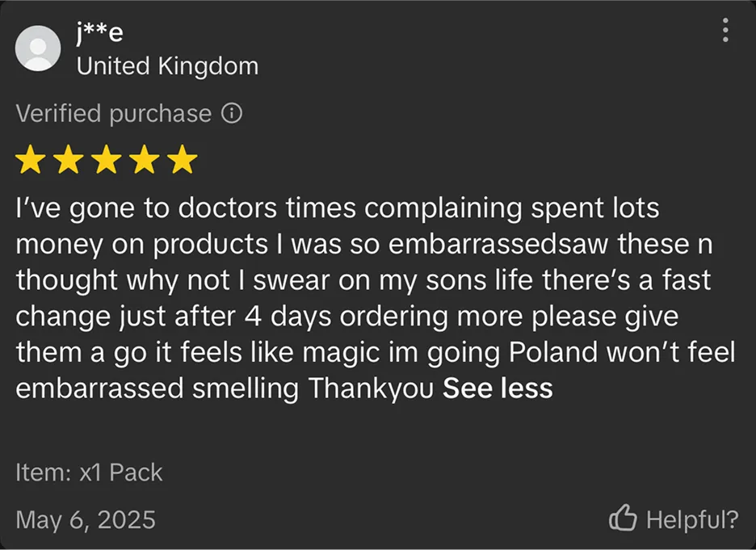
Task: Click the second yellow rating star
Action: point(69,160)
